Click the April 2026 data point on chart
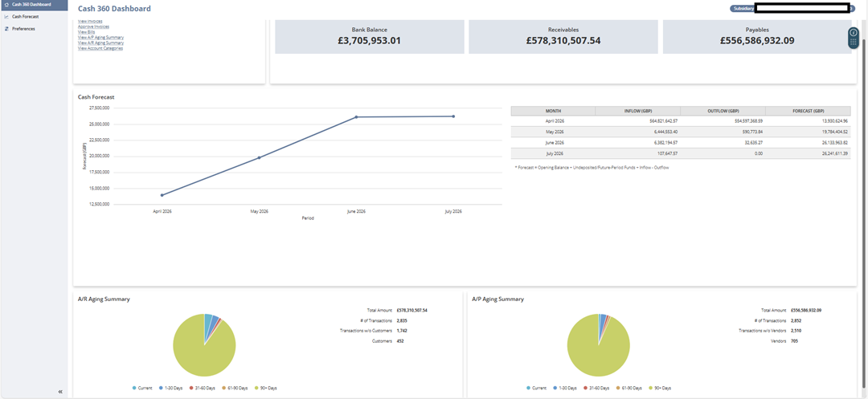868x399 pixels. point(162,195)
